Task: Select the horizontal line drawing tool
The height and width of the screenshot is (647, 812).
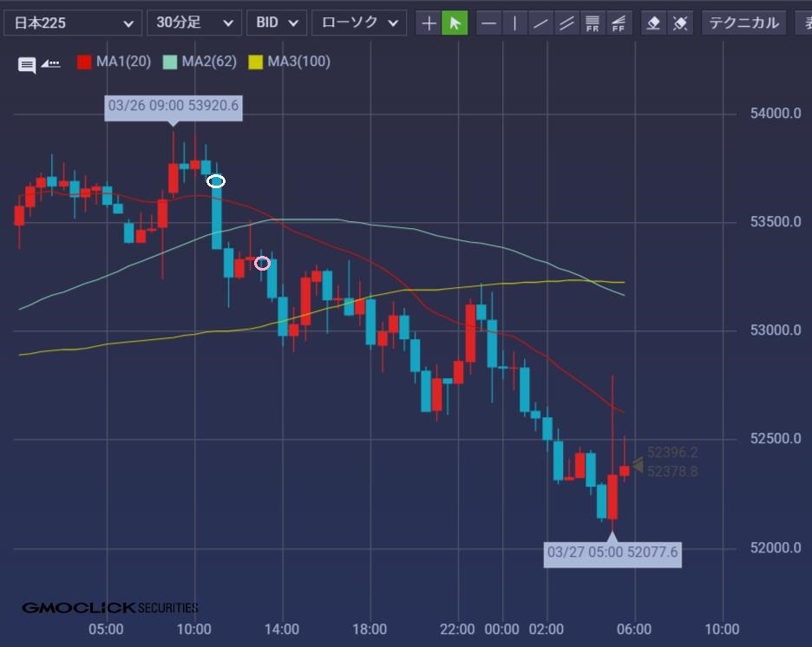Action: (489, 23)
